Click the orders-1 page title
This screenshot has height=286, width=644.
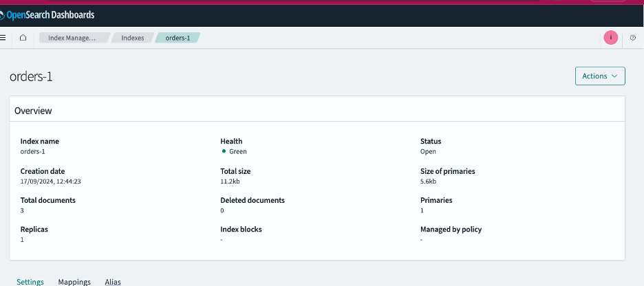[x=31, y=76]
